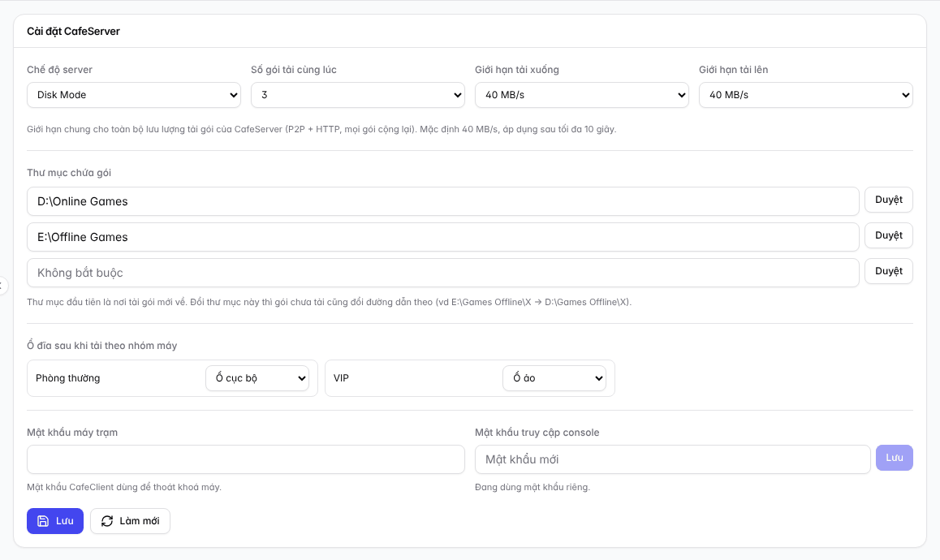The width and height of the screenshot is (940, 560).
Task: Save the new console password
Action: (x=895, y=458)
